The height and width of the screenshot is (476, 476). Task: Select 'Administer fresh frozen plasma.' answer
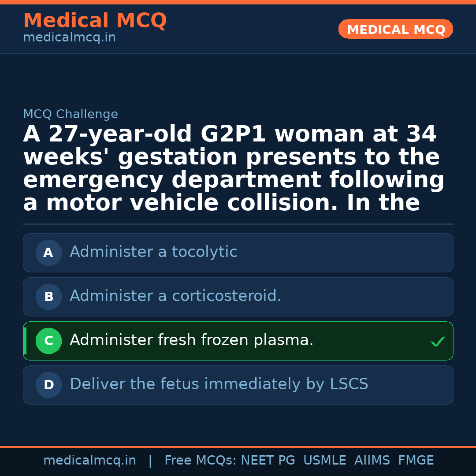click(191, 340)
